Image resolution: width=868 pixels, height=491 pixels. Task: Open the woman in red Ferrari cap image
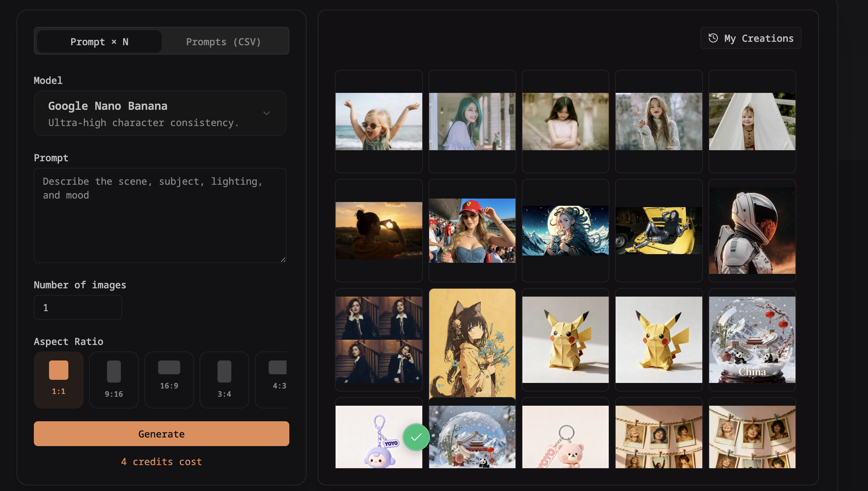click(472, 231)
